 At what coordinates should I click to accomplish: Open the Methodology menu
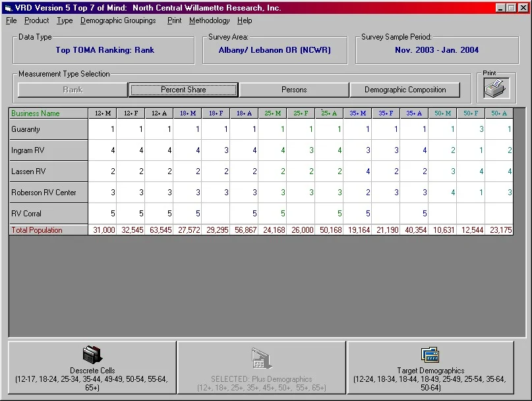tap(210, 20)
